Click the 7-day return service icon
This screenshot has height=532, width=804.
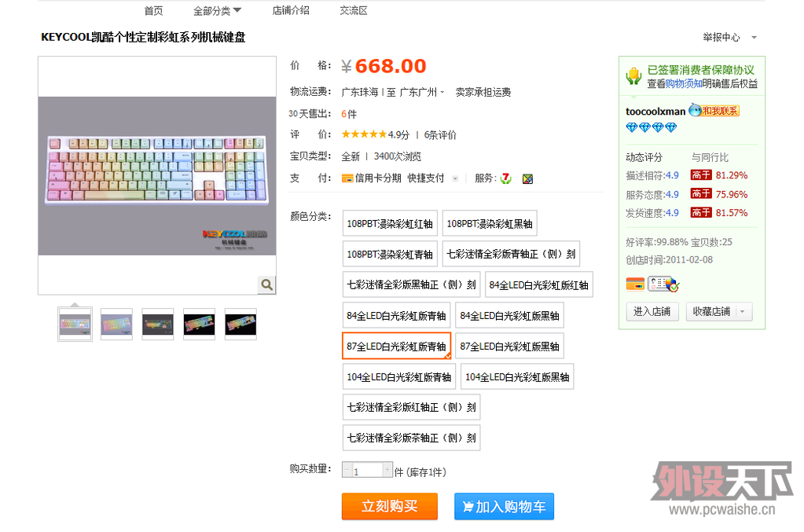[x=506, y=178]
